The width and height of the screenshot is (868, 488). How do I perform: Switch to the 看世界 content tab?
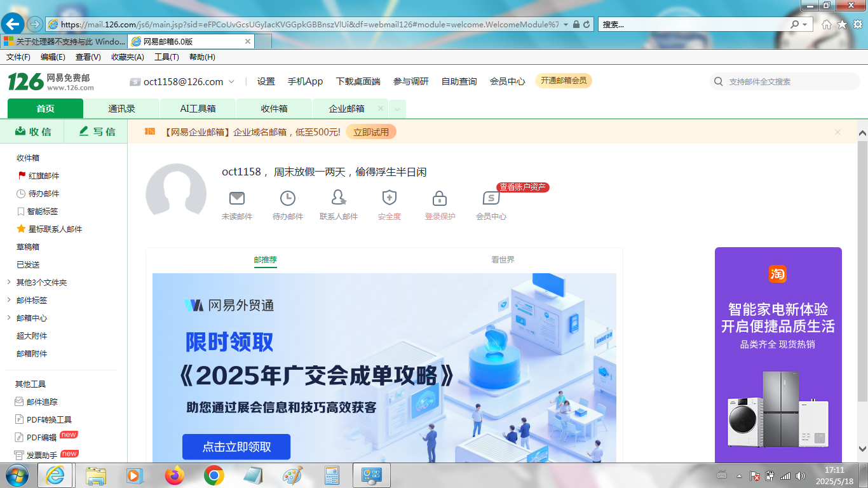click(503, 259)
